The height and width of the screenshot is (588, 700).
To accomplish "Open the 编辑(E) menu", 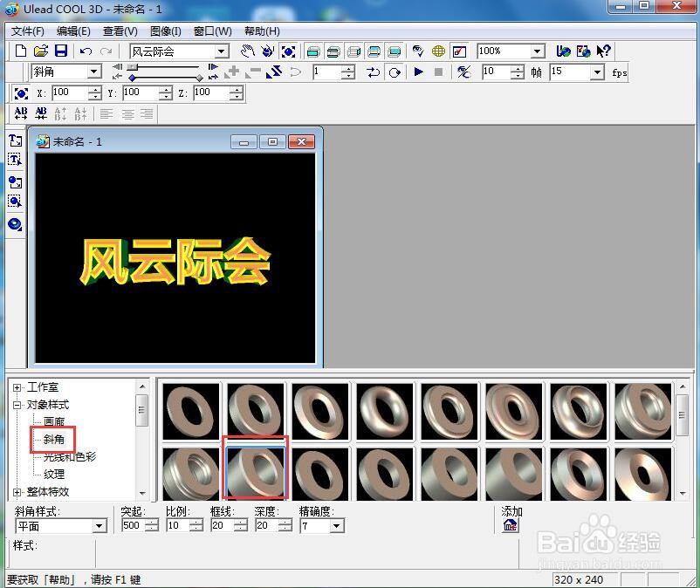I will point(73,31).
